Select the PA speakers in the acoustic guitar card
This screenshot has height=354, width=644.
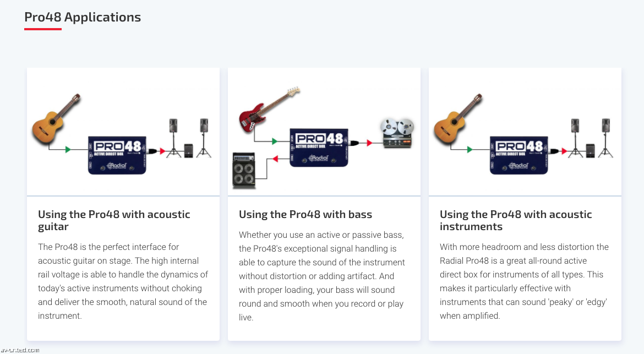point(189,138)
